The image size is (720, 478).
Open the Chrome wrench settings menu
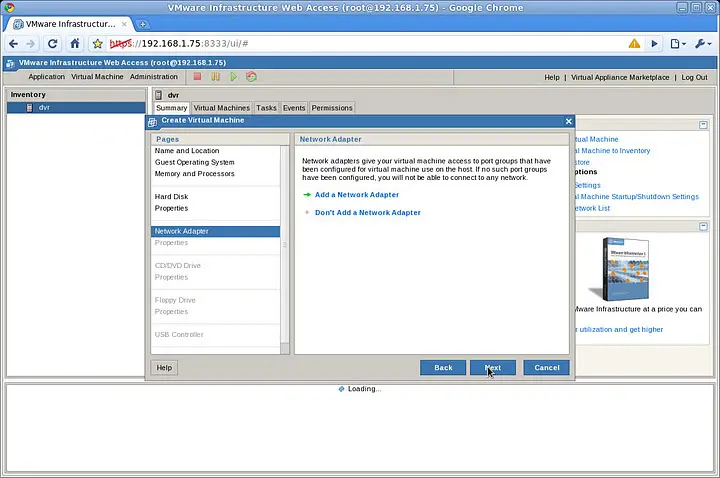coord(703,44)
